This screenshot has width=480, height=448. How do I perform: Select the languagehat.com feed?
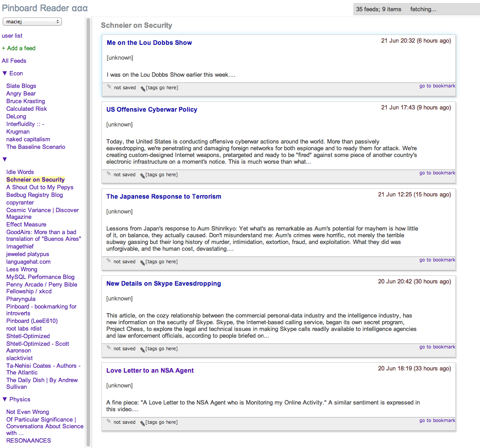(28, 261)
